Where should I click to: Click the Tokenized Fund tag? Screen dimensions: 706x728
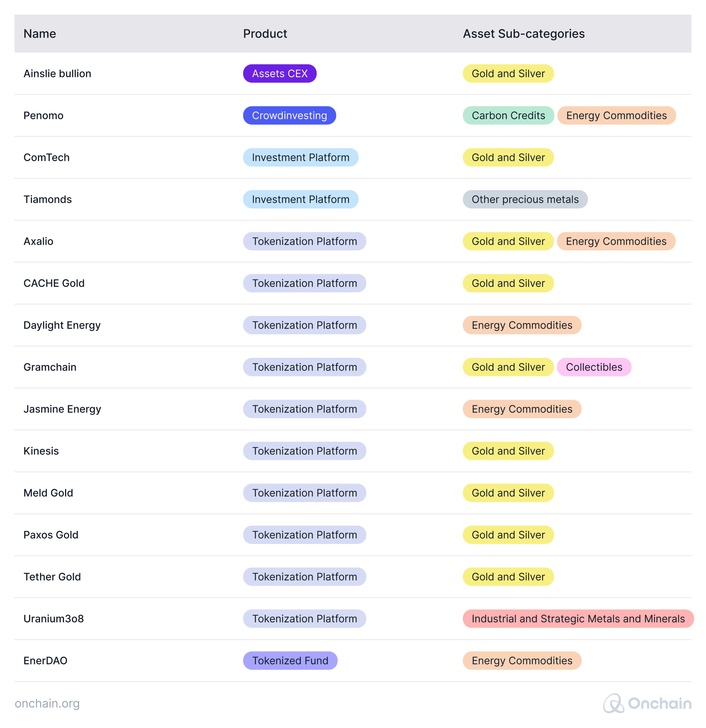[x=290, y=660]
